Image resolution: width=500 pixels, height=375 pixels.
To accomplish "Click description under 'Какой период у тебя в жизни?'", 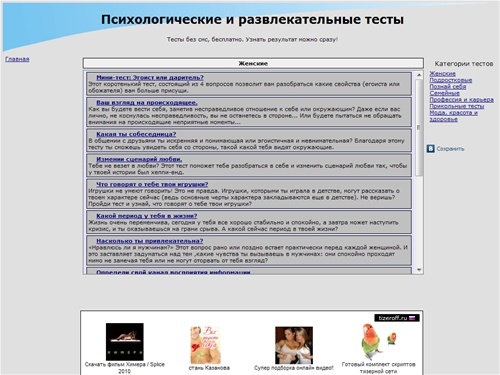I will tap(243, 226).
